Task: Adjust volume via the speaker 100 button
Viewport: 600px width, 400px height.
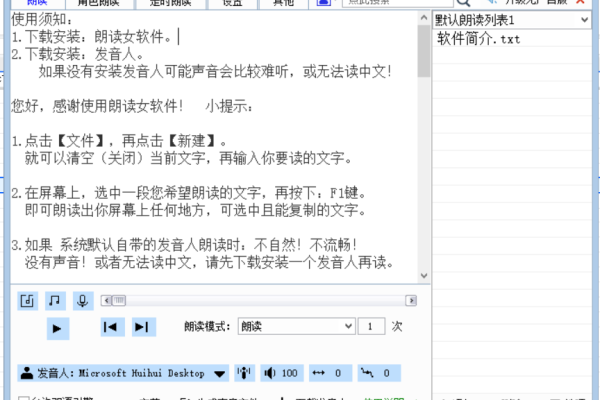Action: pyautogui.click(x=282, y=373)
